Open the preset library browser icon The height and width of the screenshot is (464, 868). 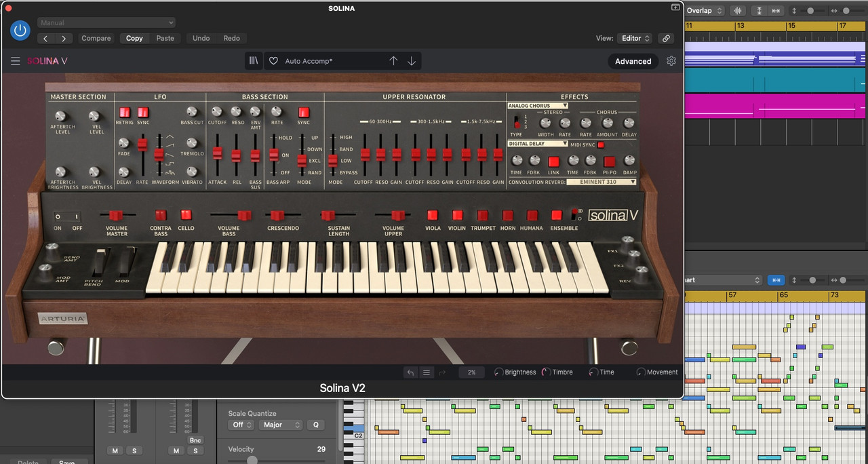pyautogui.click(x=254, y=61)
